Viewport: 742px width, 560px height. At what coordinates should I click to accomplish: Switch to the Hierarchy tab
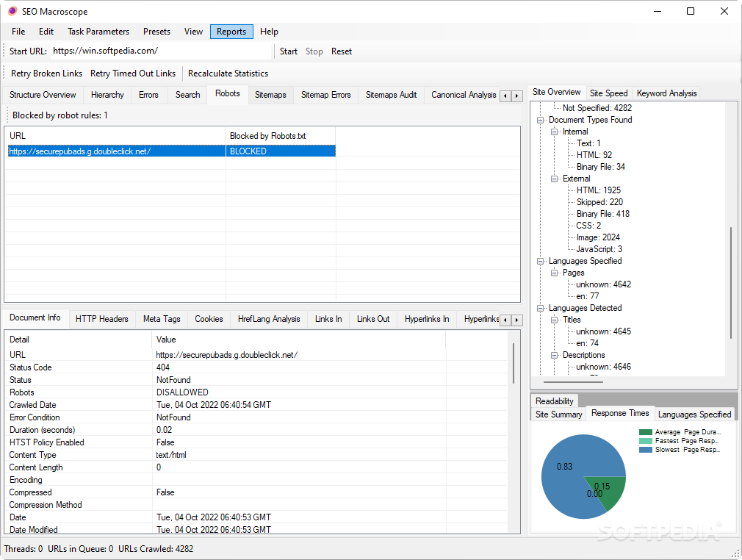coord(107,95)
